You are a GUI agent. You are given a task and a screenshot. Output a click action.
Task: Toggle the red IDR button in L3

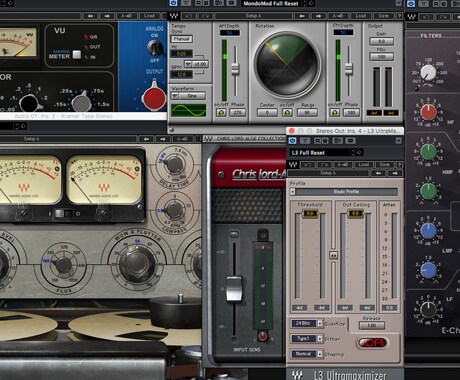click(x=373, y=343)
